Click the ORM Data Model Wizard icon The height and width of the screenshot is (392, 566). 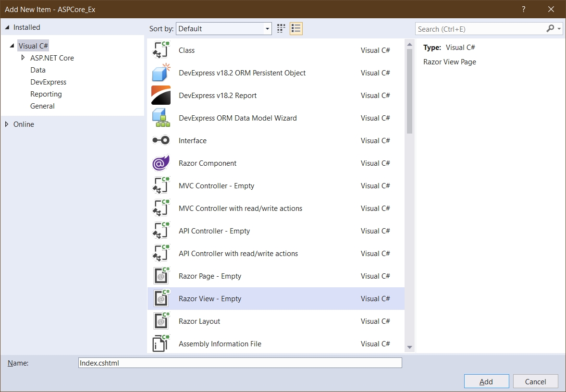161,118
